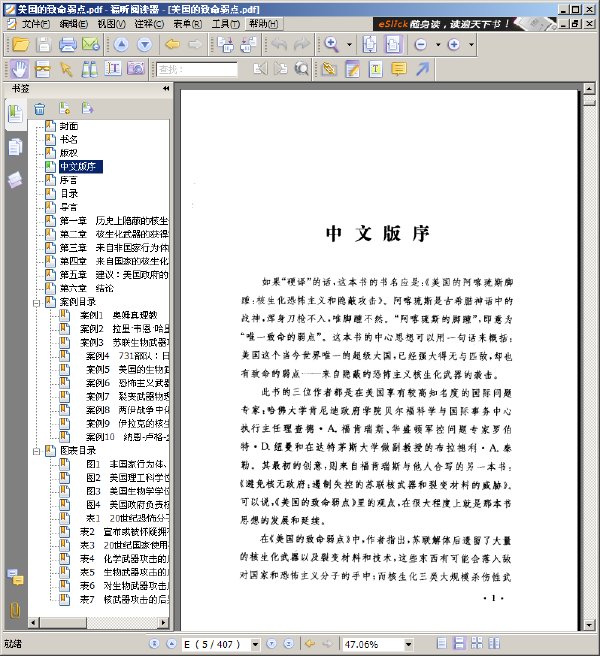Open the Comments sidebar panel icon
Image resolution: width=600 pixels, height=656 pixels.
[15, 577]
